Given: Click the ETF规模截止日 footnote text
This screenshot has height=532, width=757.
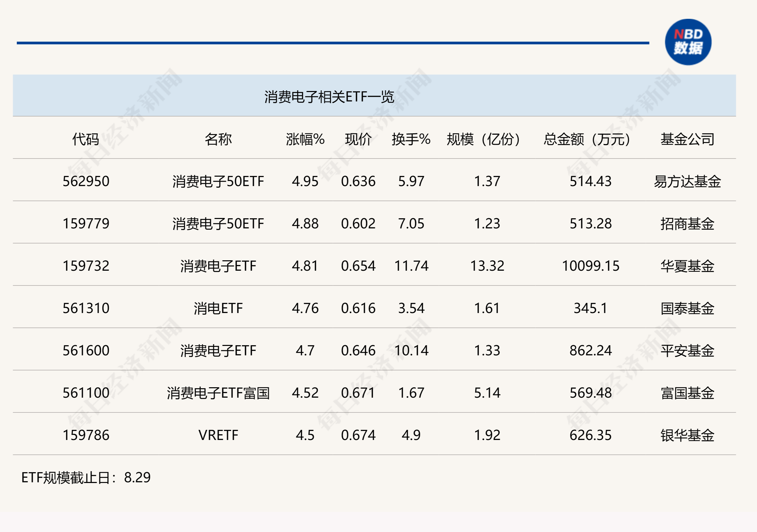Looking at the screenshot, I should click(86, 478).
